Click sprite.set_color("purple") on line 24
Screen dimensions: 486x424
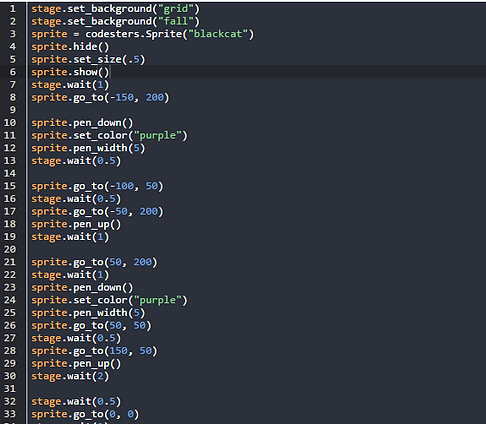[x=109, y=300]
